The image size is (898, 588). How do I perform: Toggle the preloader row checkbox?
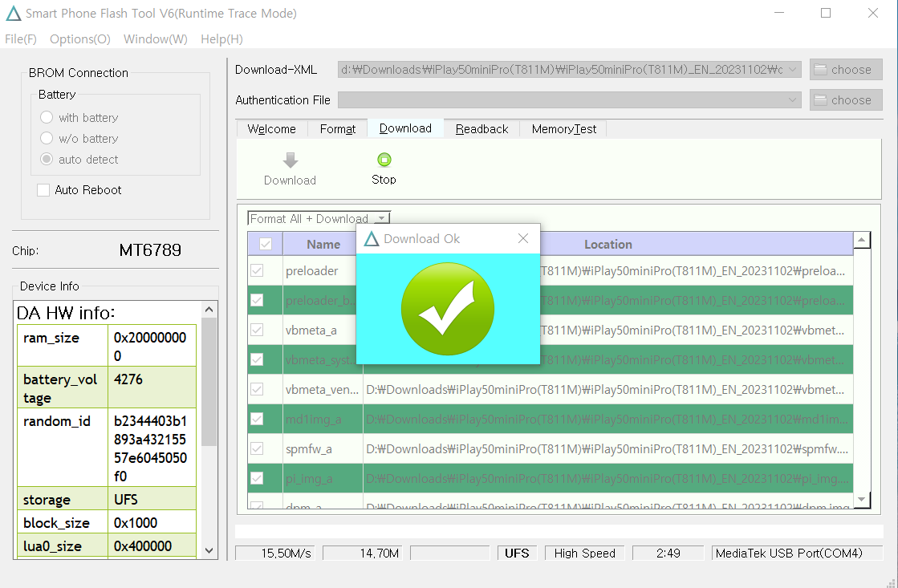click(257, 270)
